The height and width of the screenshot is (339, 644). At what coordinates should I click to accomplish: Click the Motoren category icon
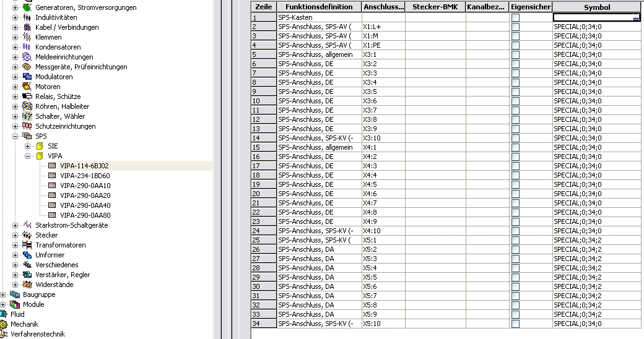[27, 87]
